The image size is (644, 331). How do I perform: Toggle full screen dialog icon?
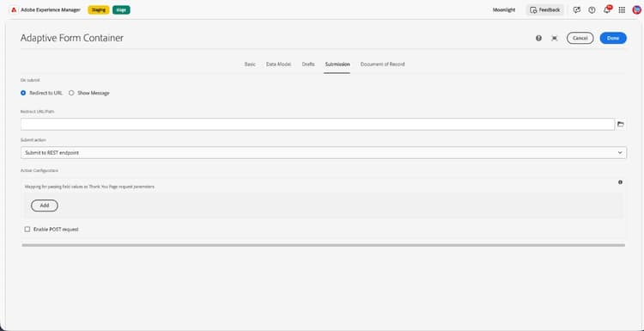pos(555,38)
